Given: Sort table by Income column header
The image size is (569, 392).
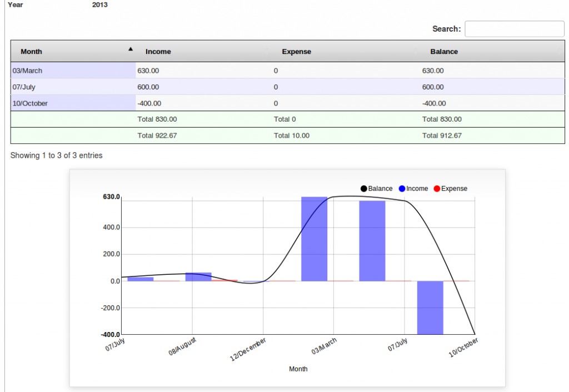Looking at the screenshot, I should click(x=158, y=52).
